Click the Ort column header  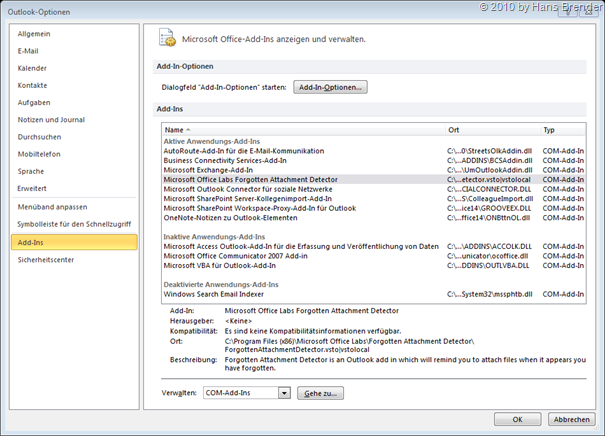coord(490,130)
